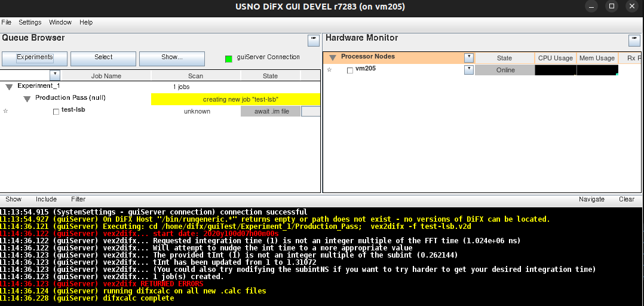This screenshot has height=306, width=644.
Task: Open the Processor Nodes header dropdown
Action: [469, 58]
